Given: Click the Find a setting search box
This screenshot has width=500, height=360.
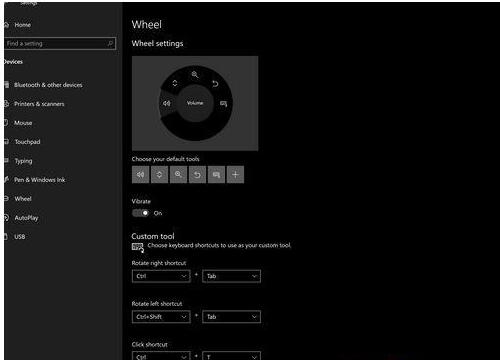Looking at the screenshot, I should (x=60, y=43).
